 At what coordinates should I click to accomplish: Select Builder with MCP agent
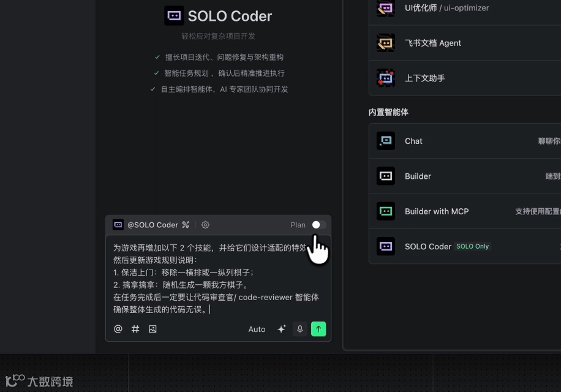pyautogui.click(x=465, y=211)
